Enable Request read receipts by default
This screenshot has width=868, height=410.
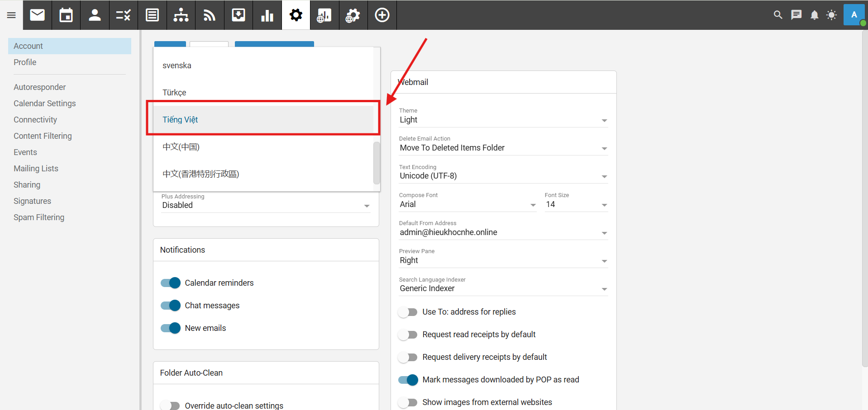tap(408, 335)
